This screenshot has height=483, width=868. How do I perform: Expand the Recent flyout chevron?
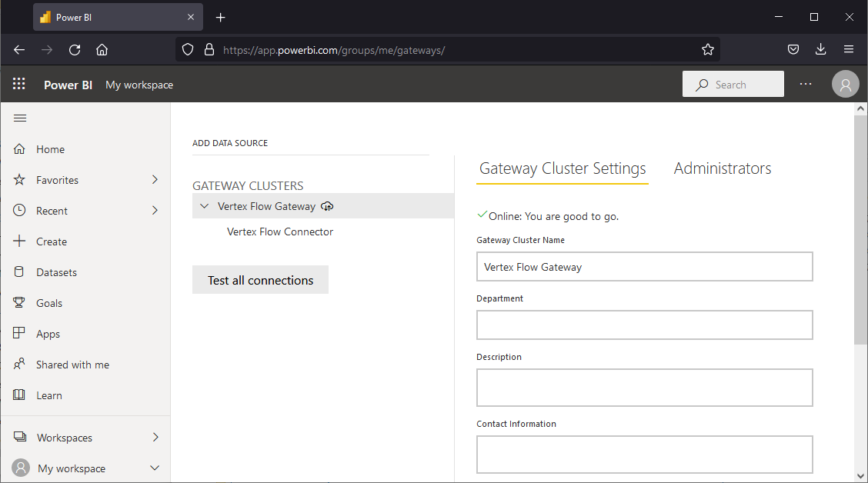155,211
